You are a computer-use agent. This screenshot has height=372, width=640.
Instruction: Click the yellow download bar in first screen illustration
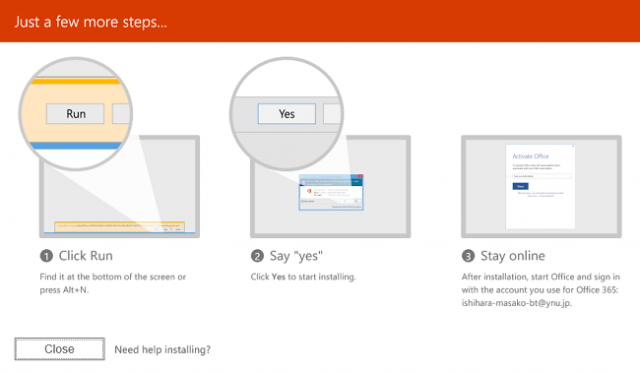pos(120,227)
